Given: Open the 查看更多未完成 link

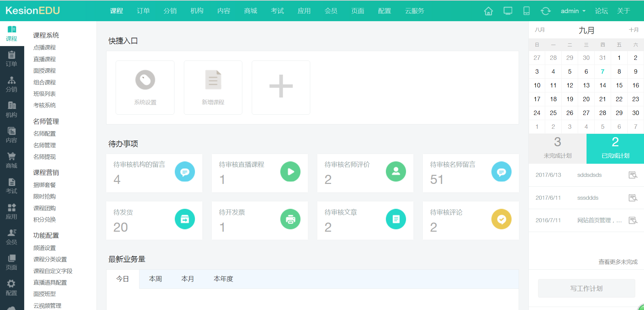Looking at the screenshot, I should pyautogui.click(x=618, y=262).
